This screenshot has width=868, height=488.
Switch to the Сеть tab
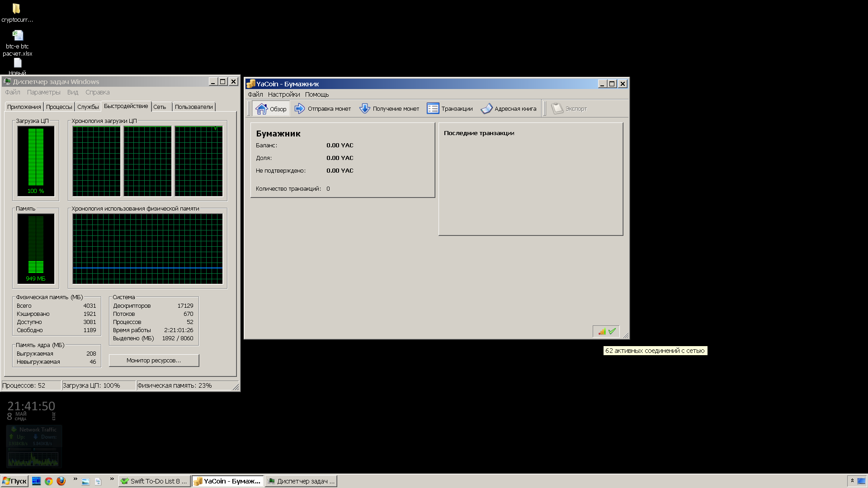pyautogui.click(x=160, y=107)
